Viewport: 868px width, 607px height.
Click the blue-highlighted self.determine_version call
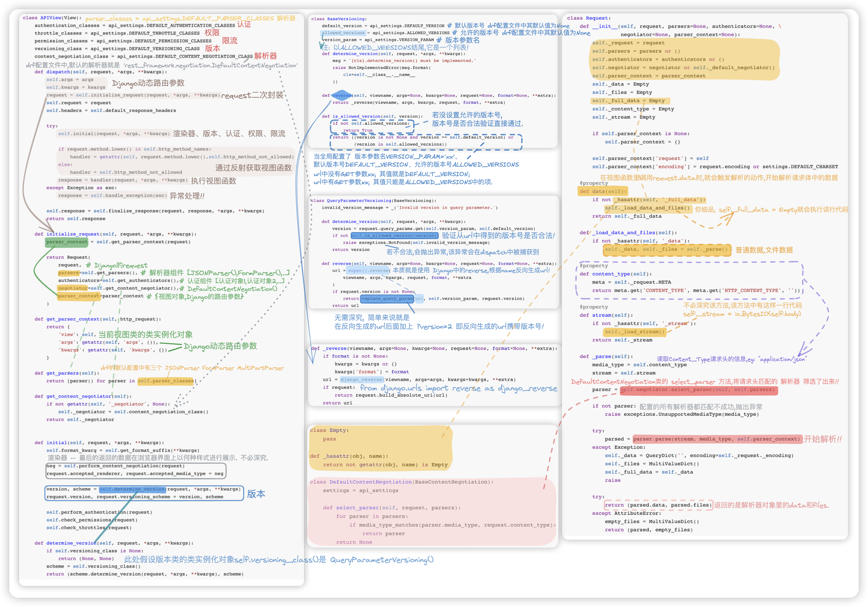[x=132, y=489]
